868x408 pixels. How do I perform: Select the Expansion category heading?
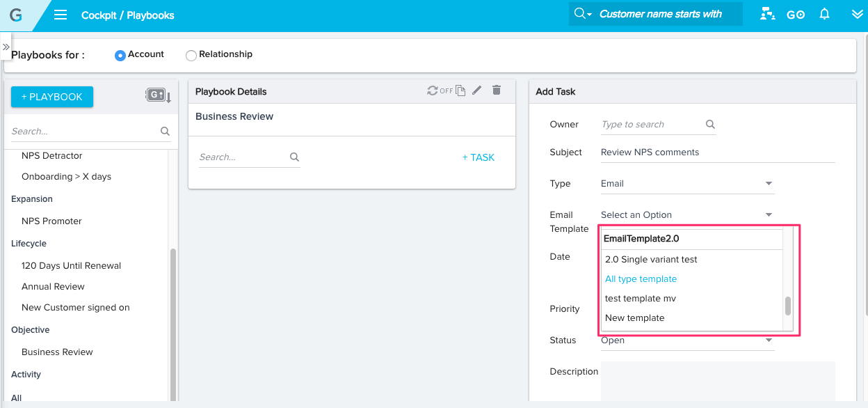coord(32,198)
